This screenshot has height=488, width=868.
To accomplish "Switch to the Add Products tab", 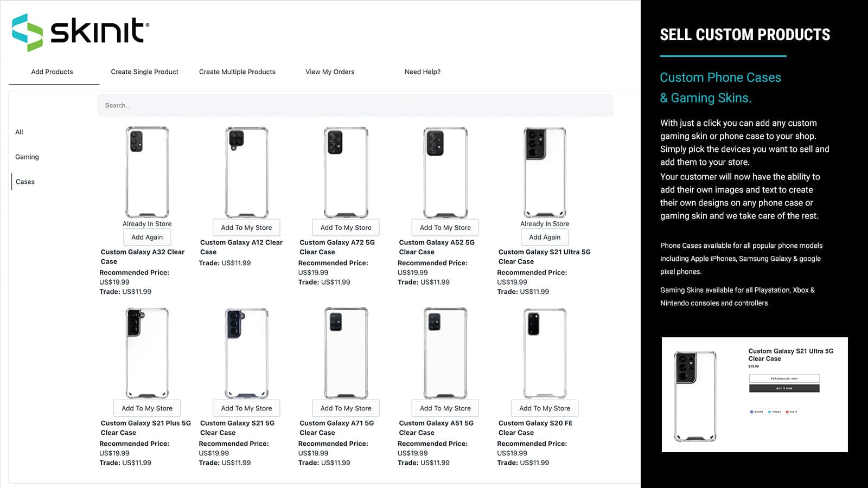I will [53, 72].
